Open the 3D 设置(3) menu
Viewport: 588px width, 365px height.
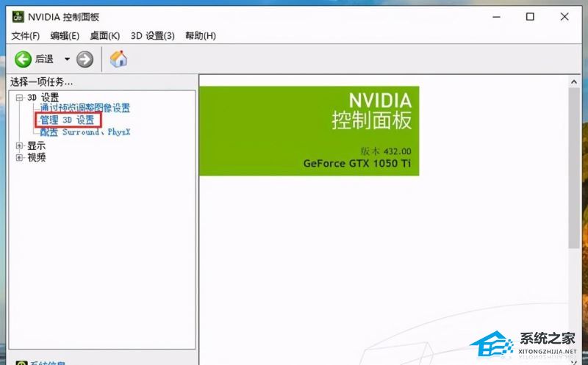click(152, 36)
